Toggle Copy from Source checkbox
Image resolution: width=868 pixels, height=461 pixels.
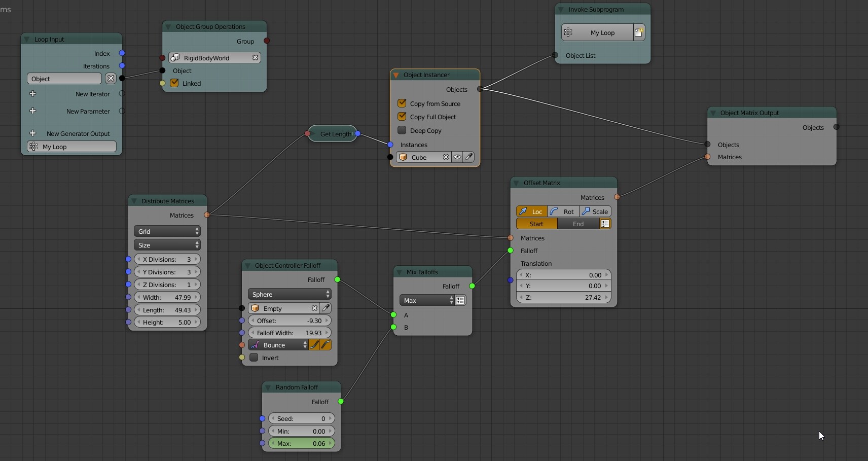(x=402, y=103)
